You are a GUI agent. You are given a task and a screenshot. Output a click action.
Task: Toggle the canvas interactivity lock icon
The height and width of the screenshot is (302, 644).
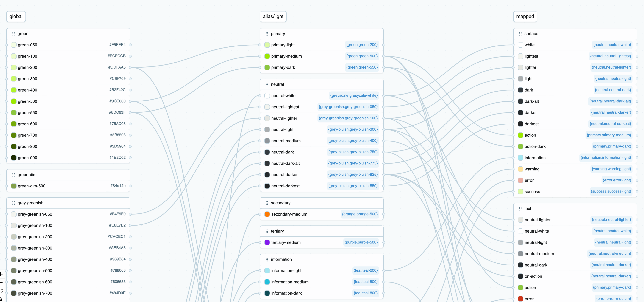(x=1, y=299)
